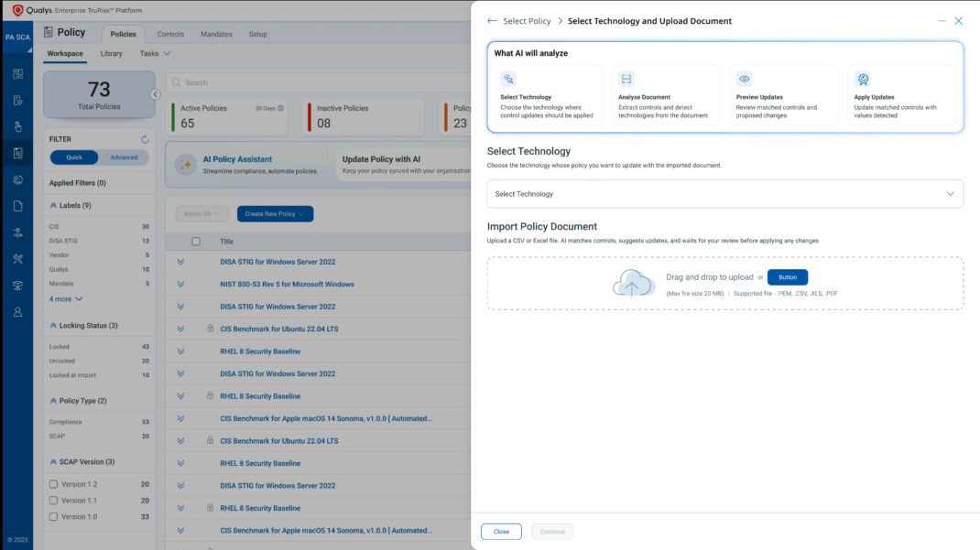Collapse the Locking Status (3) section
Viewport: 980px width, 550px height.
tap(53, 325)
